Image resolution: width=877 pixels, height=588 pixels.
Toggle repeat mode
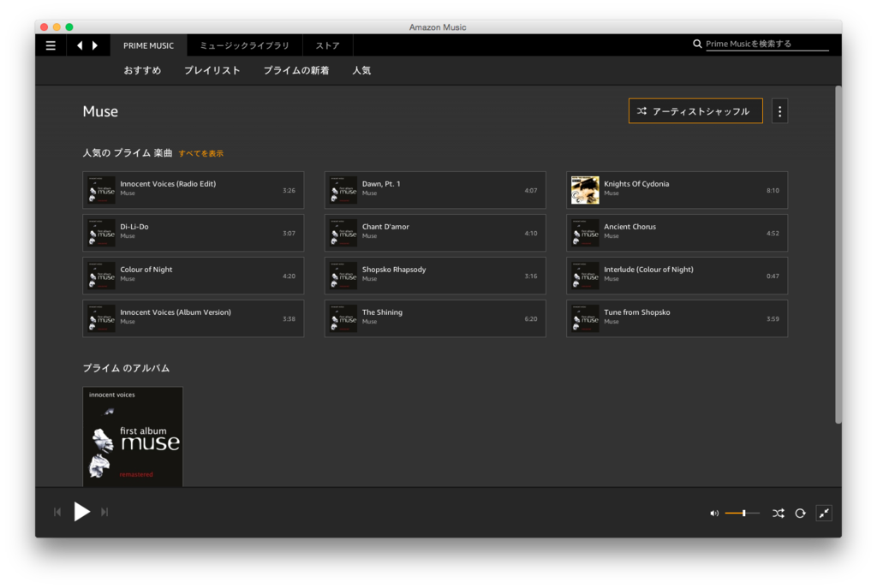(801, 513)
